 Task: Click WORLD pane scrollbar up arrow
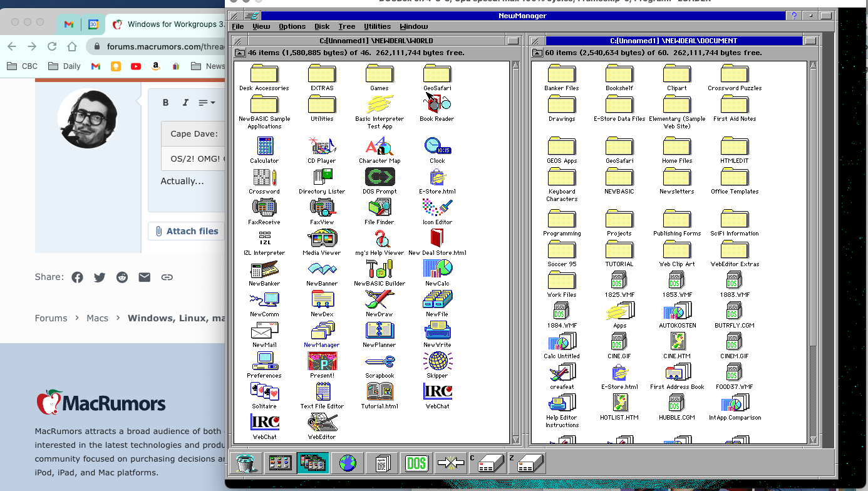coord(516,65)
